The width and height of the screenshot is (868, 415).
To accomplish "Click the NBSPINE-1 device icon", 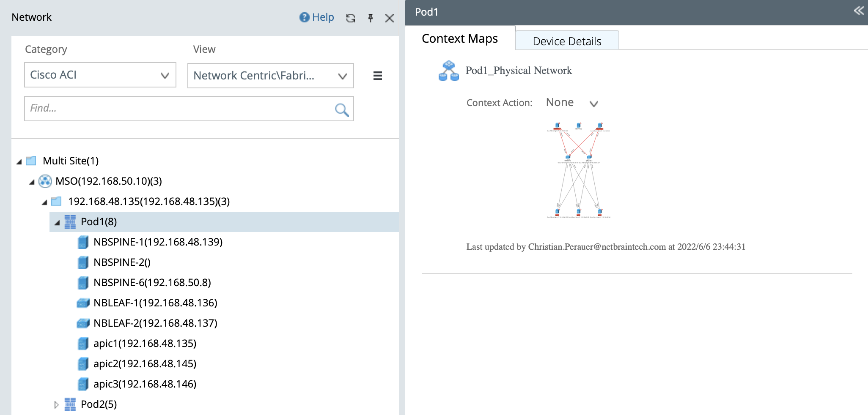I will click(83, 242).
